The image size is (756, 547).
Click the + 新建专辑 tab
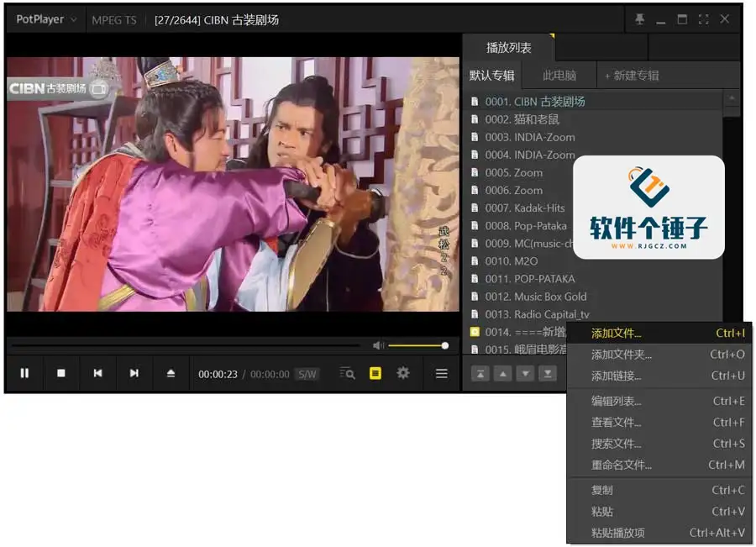click(632, 76)
